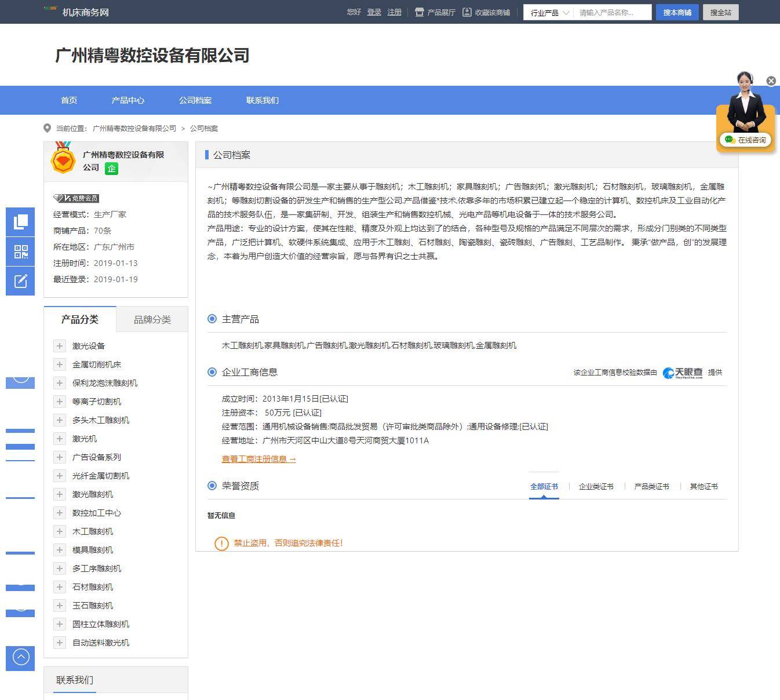Switch to the 品牌分类 tab

point(152,319)
